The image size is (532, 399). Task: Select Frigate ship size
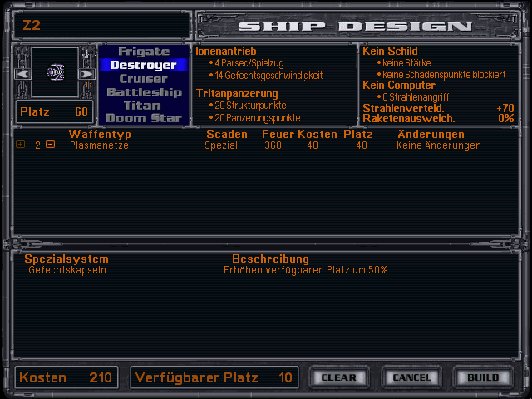(144, 52)
